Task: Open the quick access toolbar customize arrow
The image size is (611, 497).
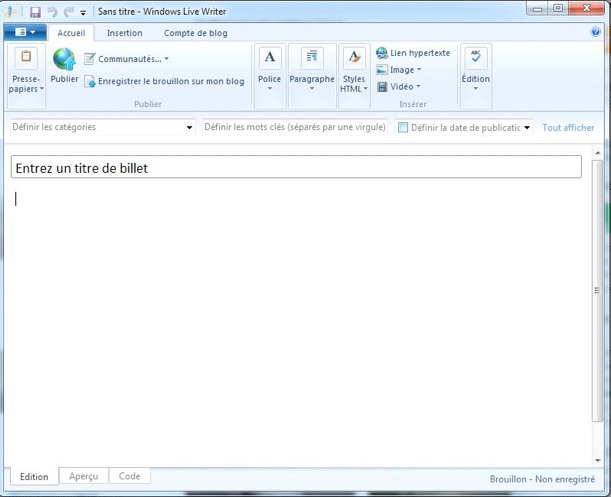Action: [x=83, y=13]
